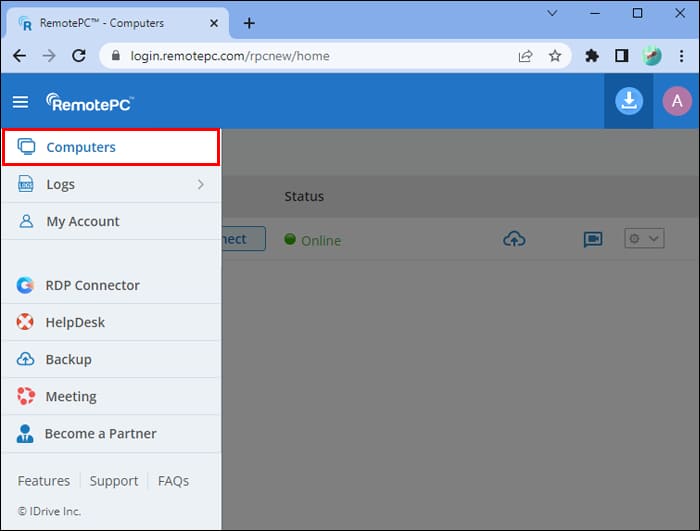Open the Logs menu item
700x531 pixels.
[x=111, y=184]
